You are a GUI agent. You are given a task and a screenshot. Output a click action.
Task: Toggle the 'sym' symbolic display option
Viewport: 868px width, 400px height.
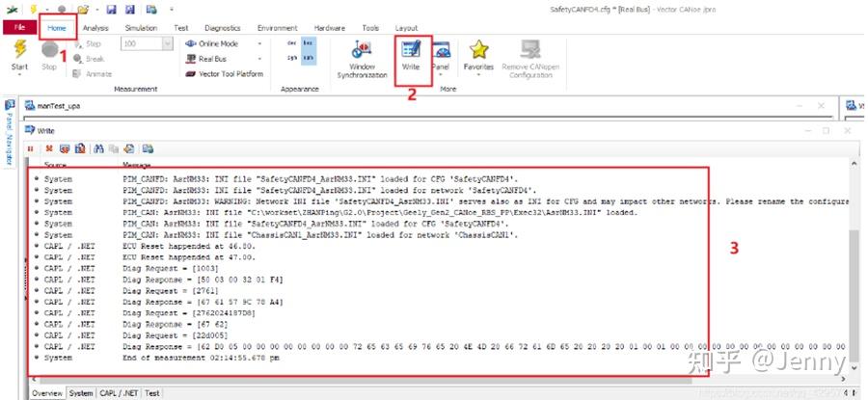(292, 58)
